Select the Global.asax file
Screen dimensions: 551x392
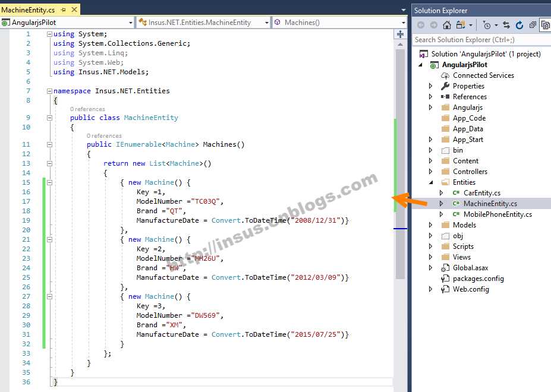[x=470, y=268]
